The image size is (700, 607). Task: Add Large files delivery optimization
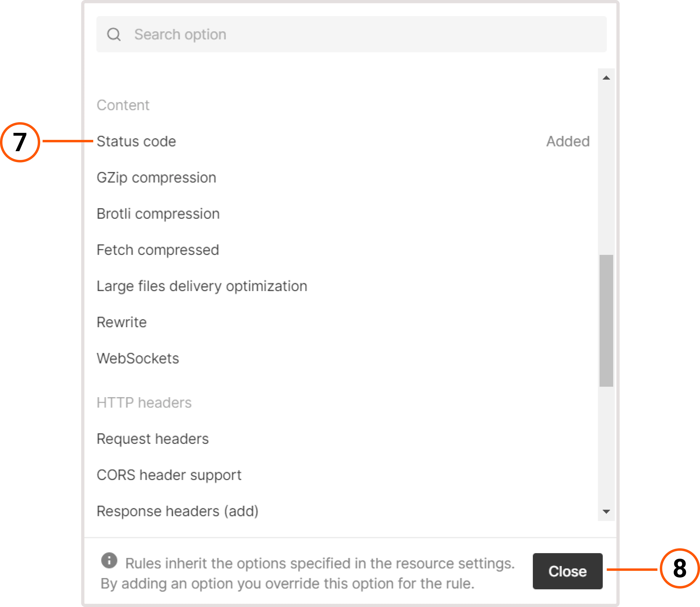(x=202, y=286)
